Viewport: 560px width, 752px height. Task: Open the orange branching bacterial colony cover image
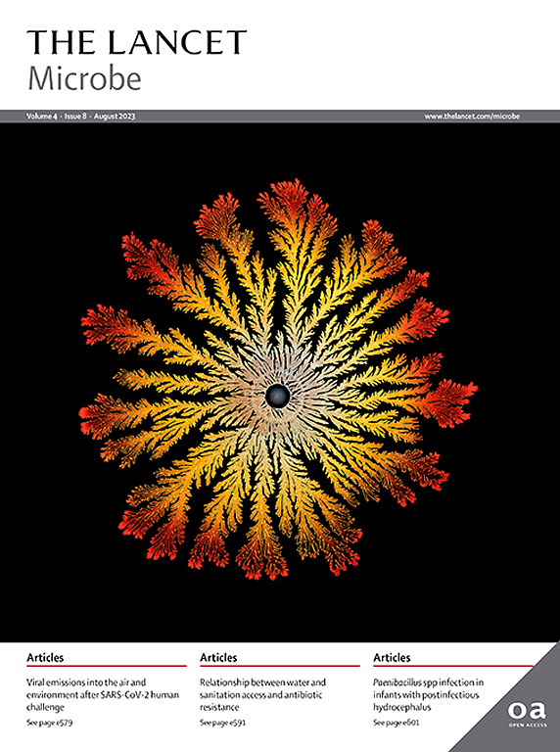pos(278,379)
